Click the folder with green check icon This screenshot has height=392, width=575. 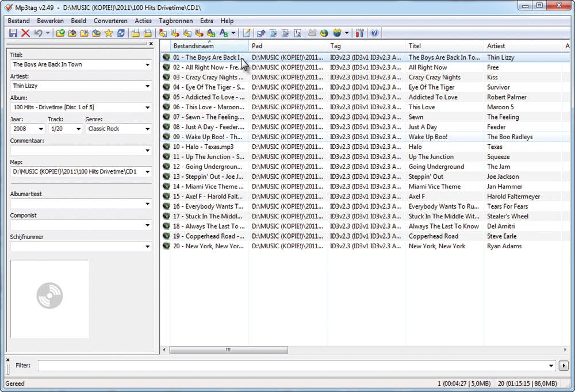pos(60,33)
